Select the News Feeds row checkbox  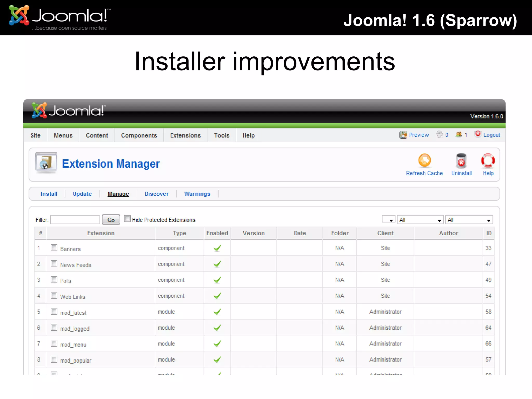54,264
